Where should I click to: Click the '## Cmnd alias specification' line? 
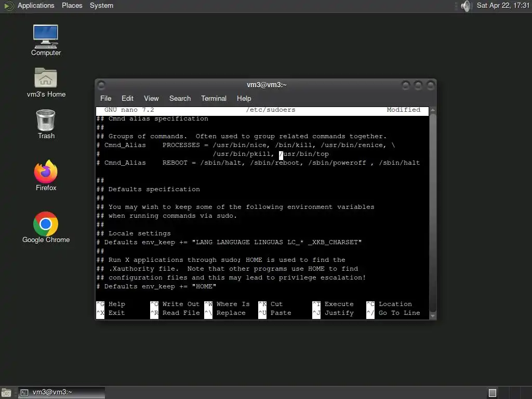[152, 118]
